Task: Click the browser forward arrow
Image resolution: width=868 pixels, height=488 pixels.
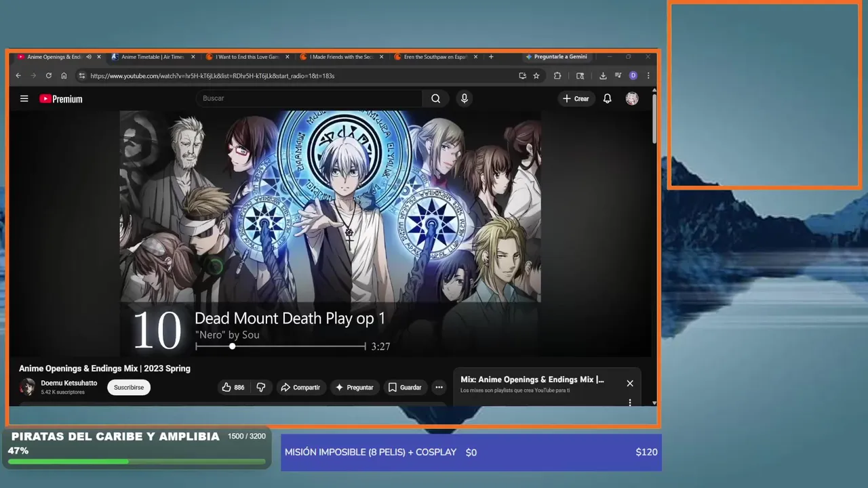Action: 33,76
